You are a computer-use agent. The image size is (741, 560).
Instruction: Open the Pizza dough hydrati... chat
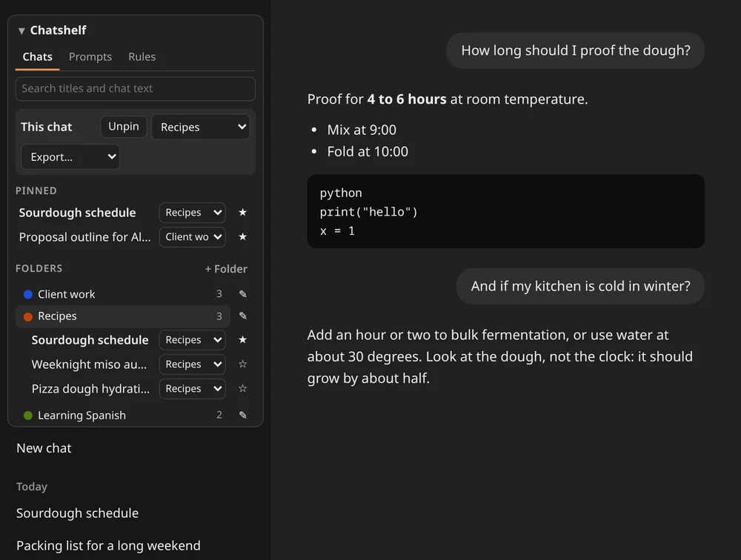point(90,389)
